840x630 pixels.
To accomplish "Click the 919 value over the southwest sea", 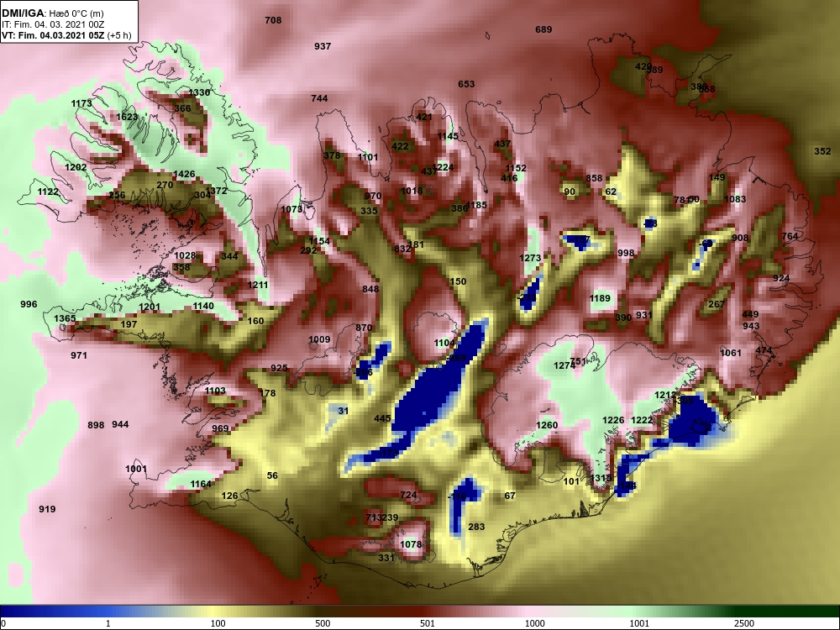I will click(x=47, y=510).
